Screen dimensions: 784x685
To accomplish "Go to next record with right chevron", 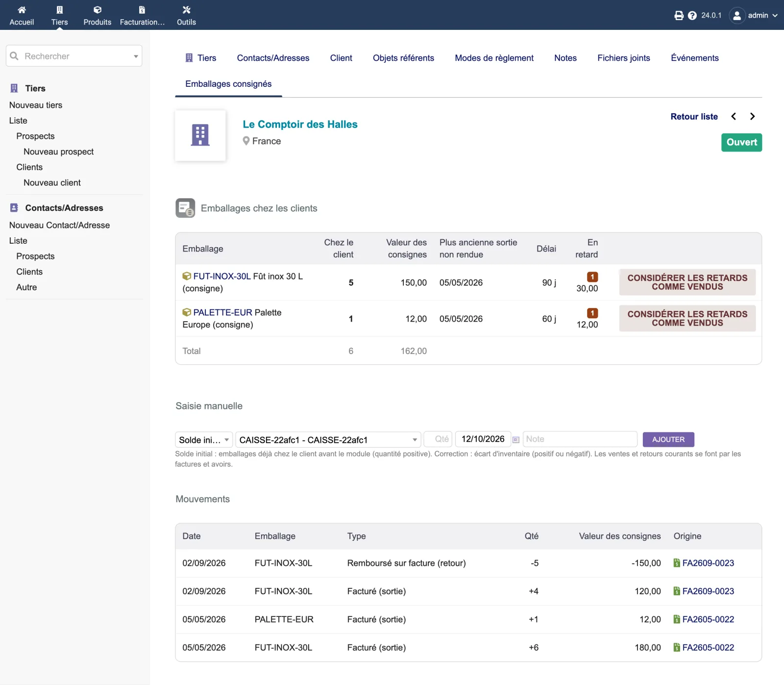I will [753, 116].
